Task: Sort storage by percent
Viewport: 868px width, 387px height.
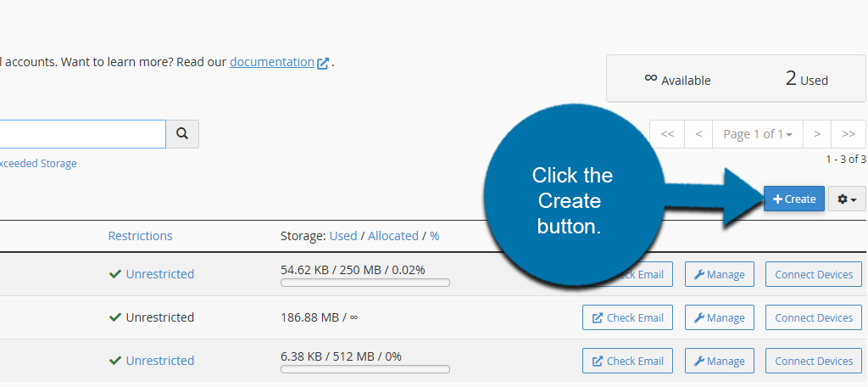Action: (434, 236)
